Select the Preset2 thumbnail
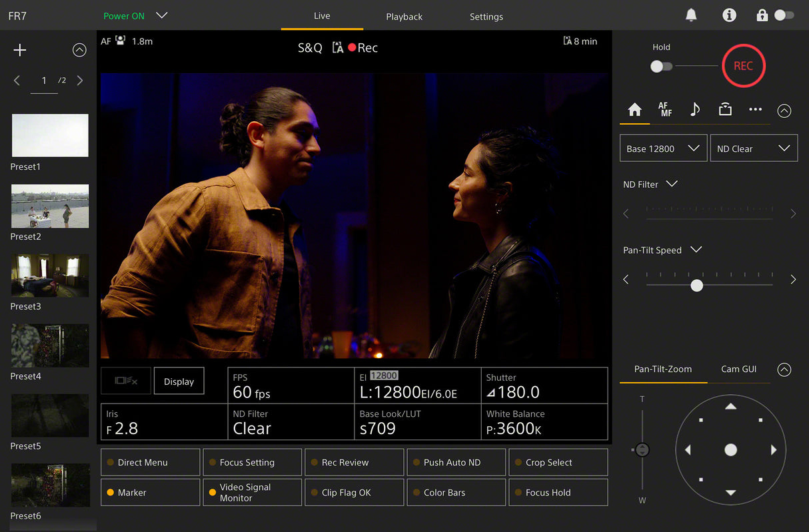Screen dimensions: 809x532 (x=50, y=206)
